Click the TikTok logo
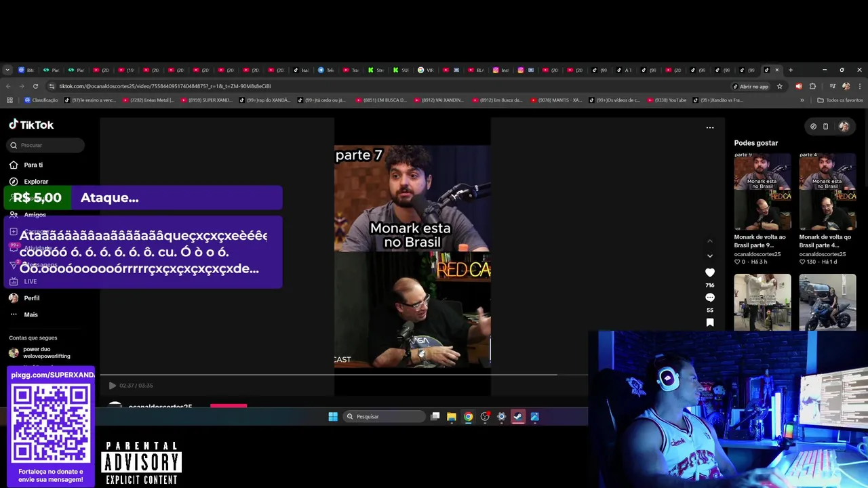 click(x=31, y=125)
